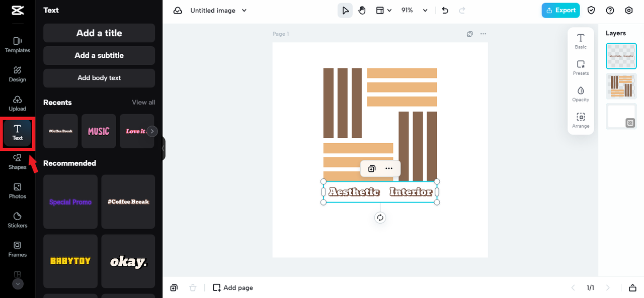Apply the BABYTOY text preset
Viewport: 644px width, 298px height.
70,261
